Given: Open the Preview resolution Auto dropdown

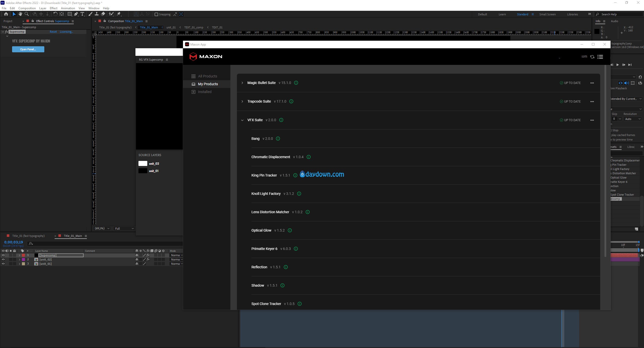Looking at the screenshot, I should [633, 119].
